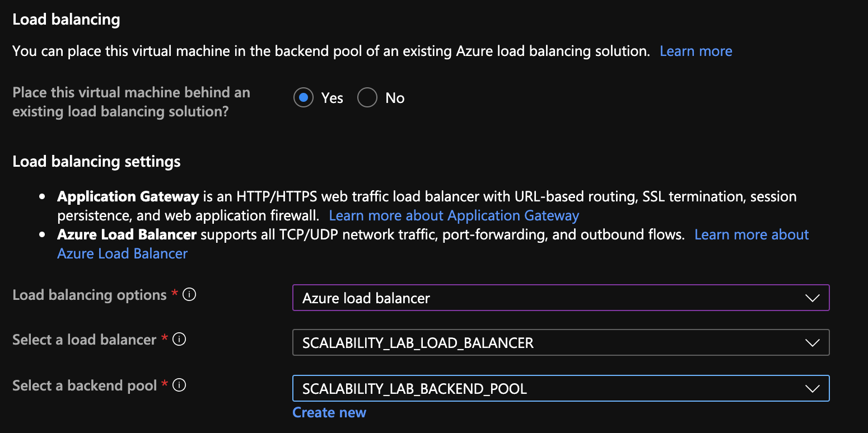Open Learn more about Application Gateway link
Image resolution: width=868 pixels, height=433 pixels.
pos(454,215)
